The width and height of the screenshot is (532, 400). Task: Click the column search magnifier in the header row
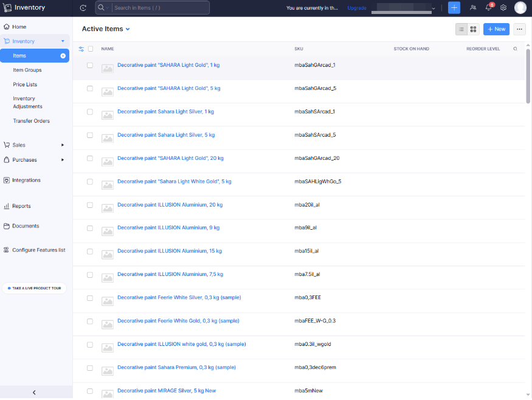[514, 49]
